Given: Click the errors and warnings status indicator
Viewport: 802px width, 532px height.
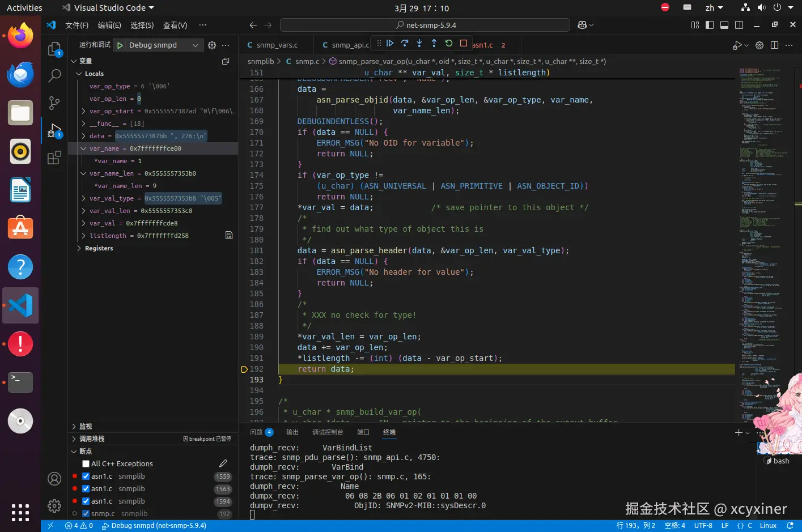Looking at the screenshot, I should 79,526.
